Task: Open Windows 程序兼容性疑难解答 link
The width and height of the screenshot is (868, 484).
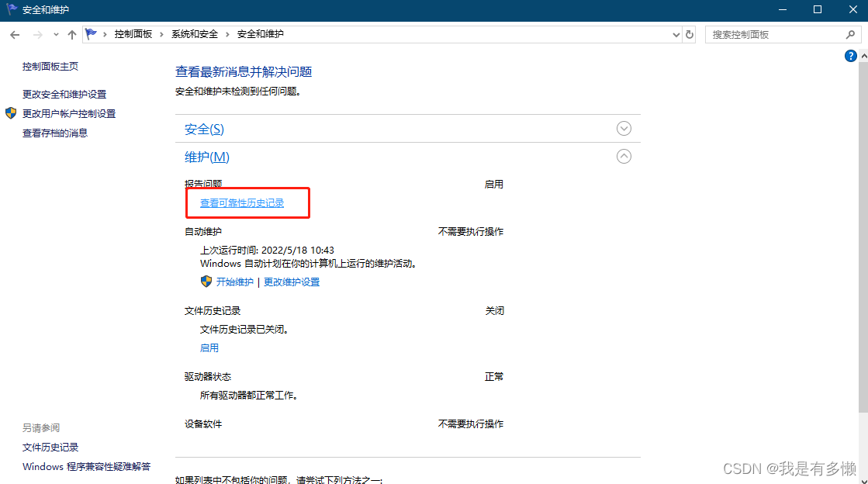Action: click(x=86, y=467)
